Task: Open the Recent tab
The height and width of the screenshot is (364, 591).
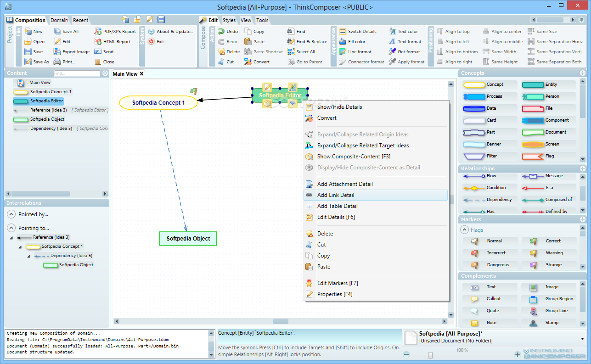Action: 81,20
